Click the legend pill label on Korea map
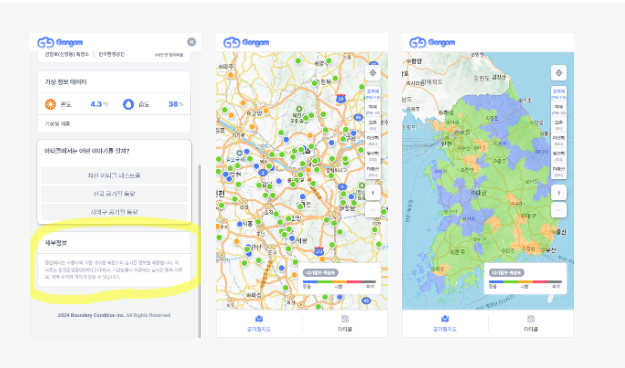This screenshot has height=368, width=625. pos(506,273)
